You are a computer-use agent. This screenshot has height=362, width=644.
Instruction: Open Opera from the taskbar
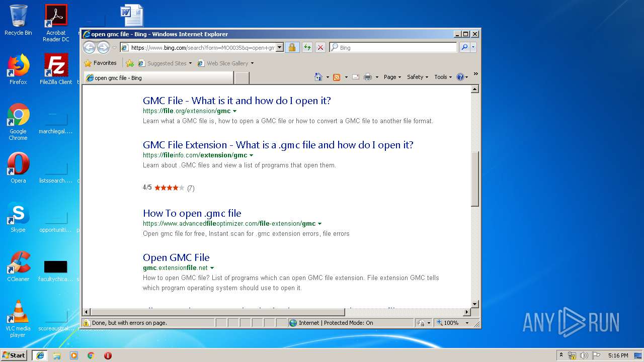(108, 355)
